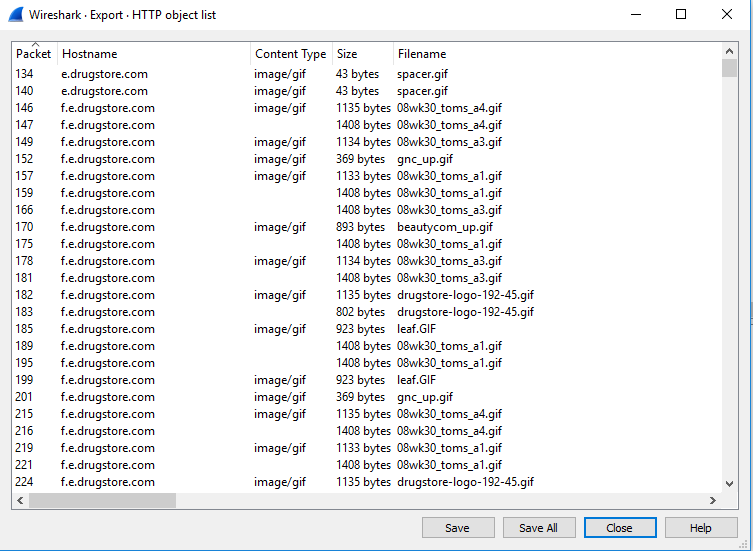The width and height of the screenshot is (753, 551).
Task: Select packet 146 08wk30_toms_a4.gif row
Action: tap(366, 108)
